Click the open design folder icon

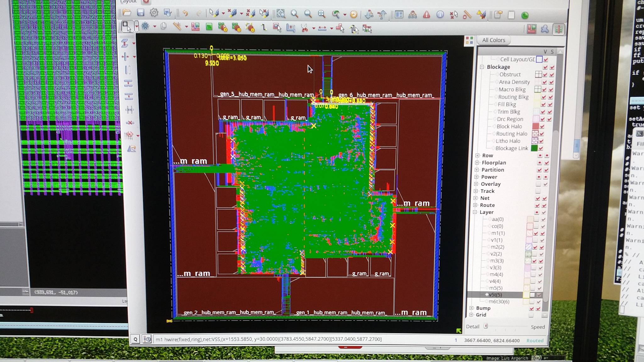coord(127,13)
